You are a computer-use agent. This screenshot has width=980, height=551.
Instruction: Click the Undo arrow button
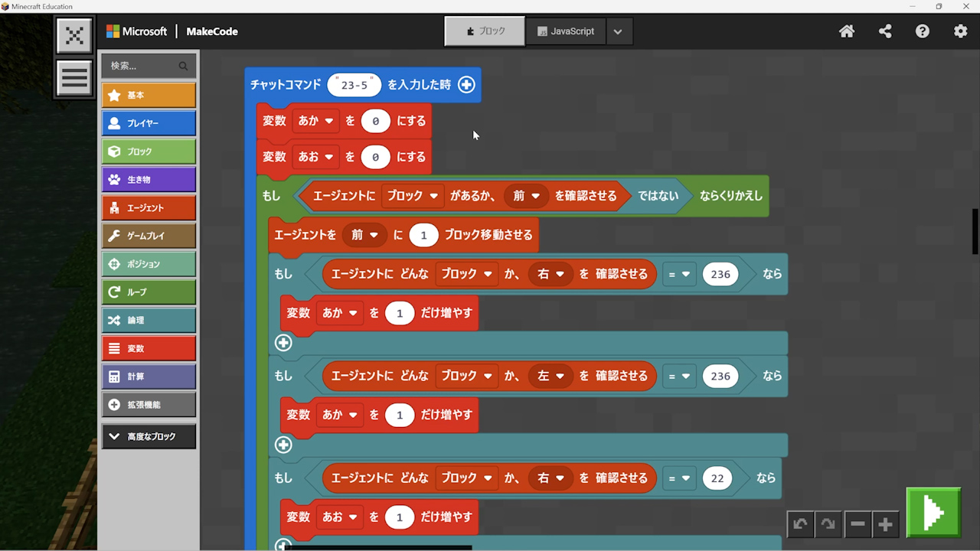[x=800, y=524]
